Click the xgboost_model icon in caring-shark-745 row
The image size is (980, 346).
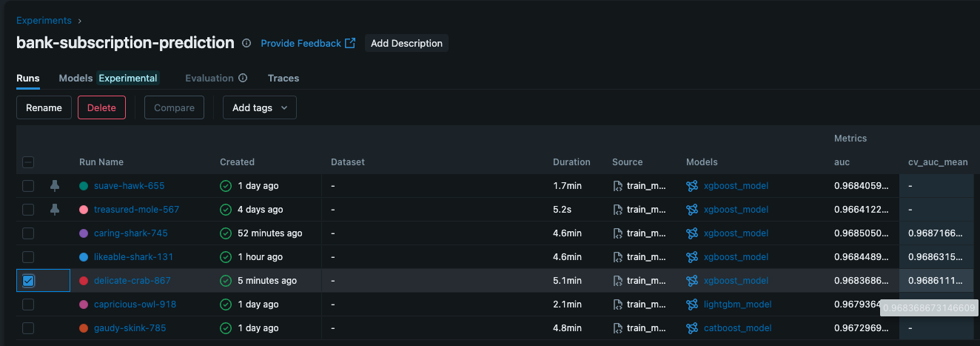[692, 233]
